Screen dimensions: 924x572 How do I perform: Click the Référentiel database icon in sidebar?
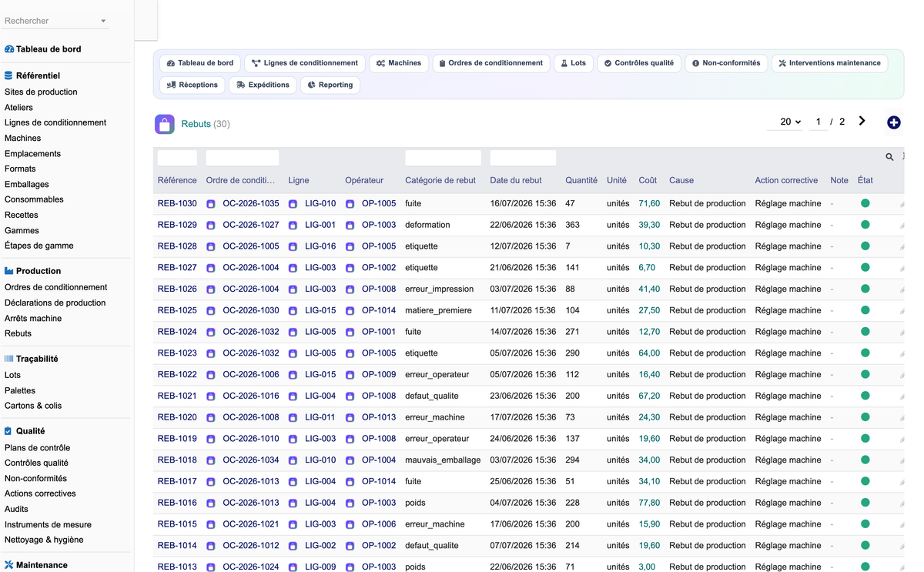tap(8, 75)
